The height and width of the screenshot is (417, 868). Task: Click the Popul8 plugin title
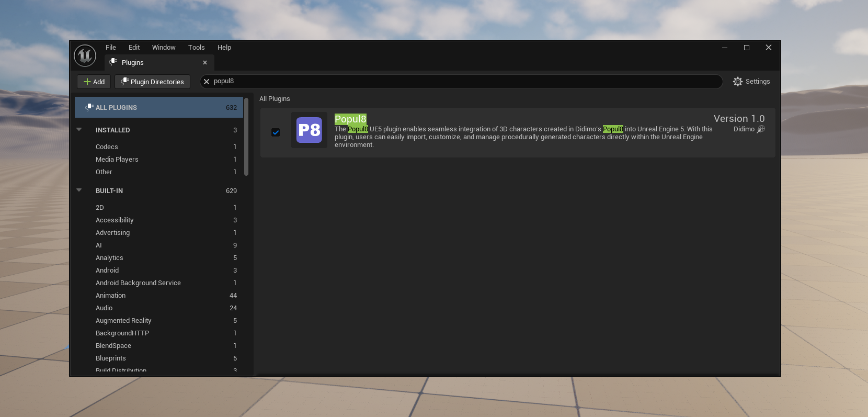click(350, 119)
